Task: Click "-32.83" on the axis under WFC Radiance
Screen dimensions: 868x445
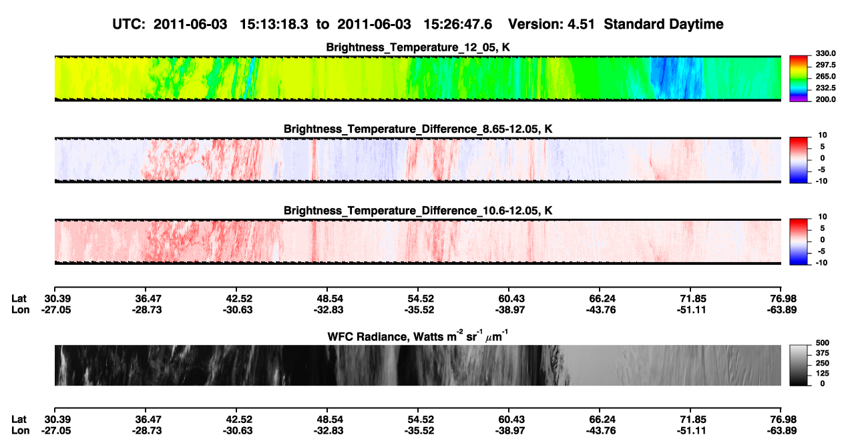Action: [x=327, y=430]
